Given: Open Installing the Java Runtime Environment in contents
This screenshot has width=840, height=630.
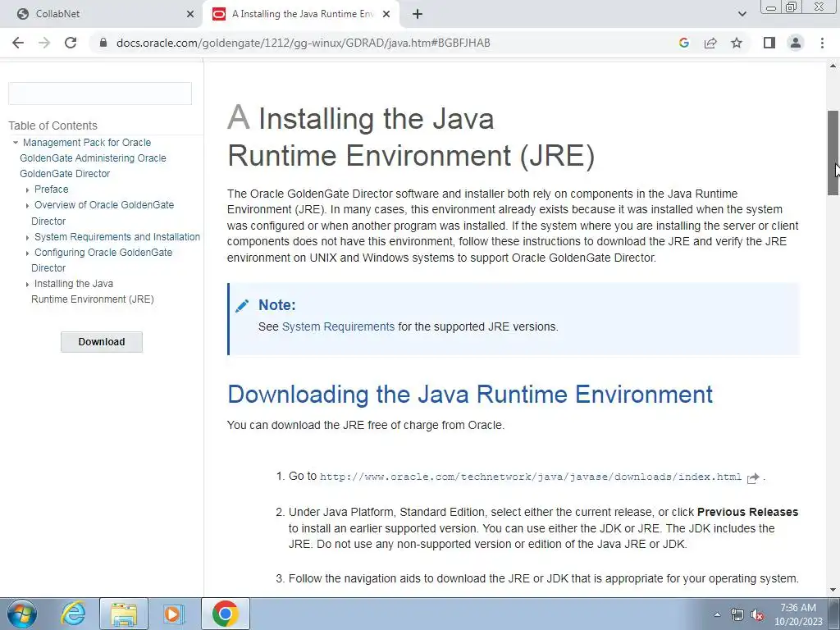Looking at the screenshot, I should coord(93,291).
